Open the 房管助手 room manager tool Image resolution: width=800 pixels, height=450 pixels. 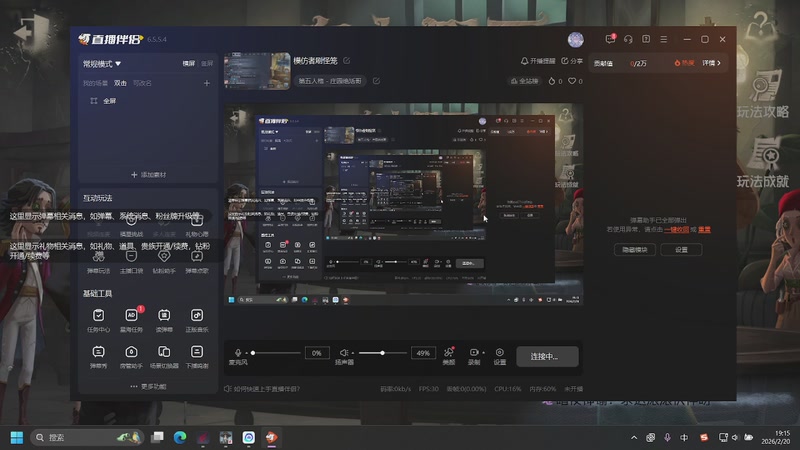[x=131, y=357]
